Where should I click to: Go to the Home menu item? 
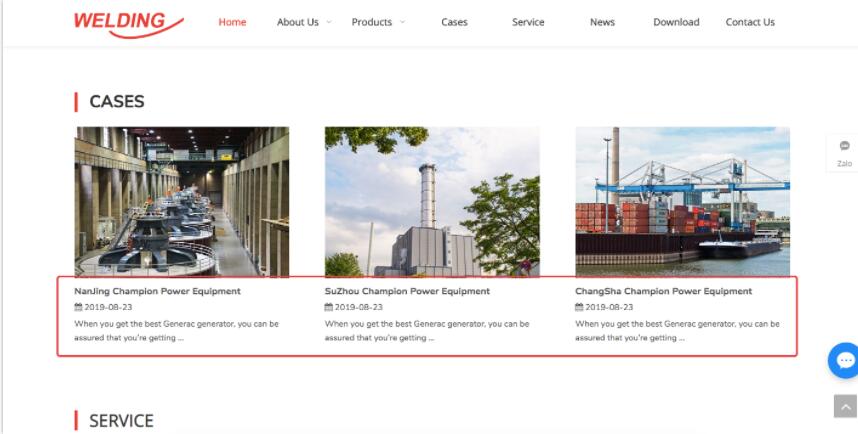[232, 22]
